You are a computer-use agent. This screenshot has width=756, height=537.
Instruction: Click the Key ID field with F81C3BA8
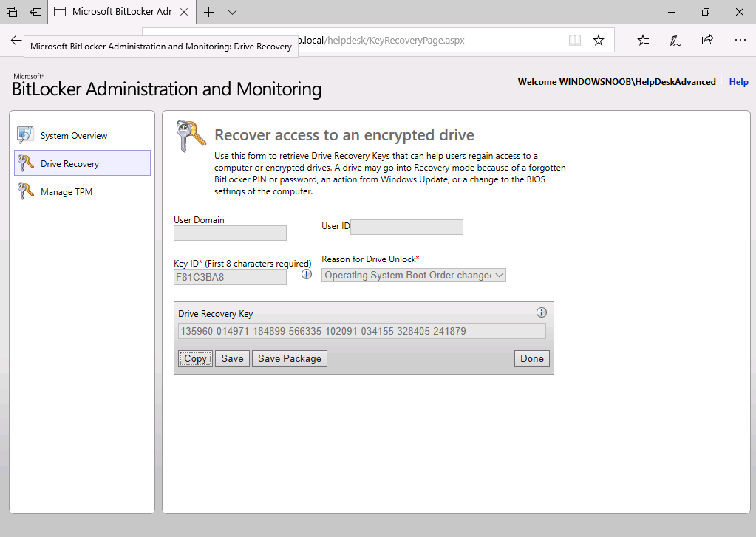coord(230,277)
